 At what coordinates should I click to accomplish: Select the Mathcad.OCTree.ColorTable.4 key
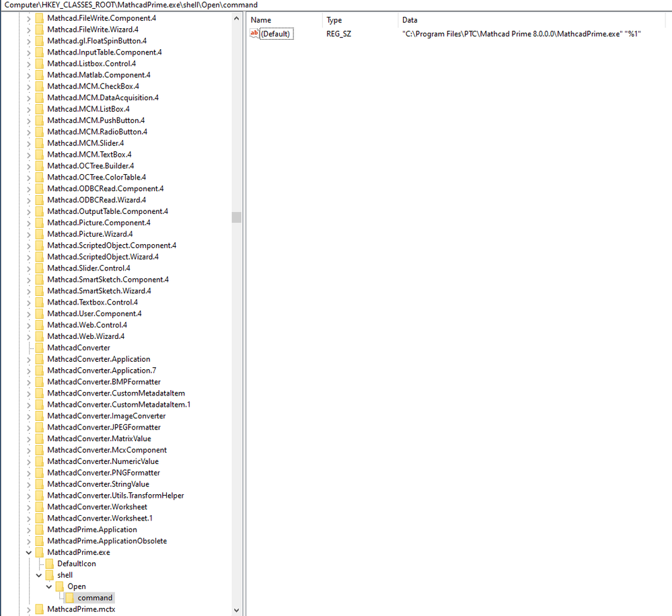point(96,177)
